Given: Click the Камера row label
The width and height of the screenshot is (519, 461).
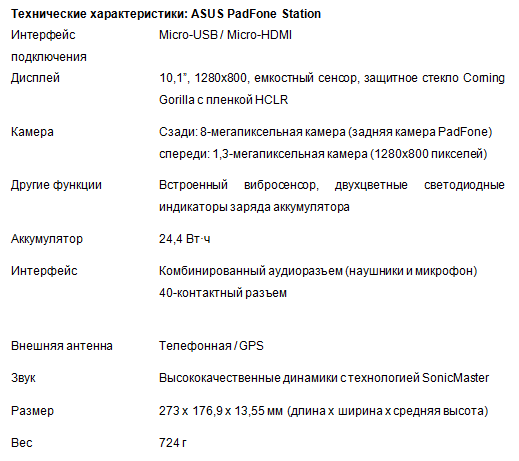Looking at the screenshot, I should (32, 132).
